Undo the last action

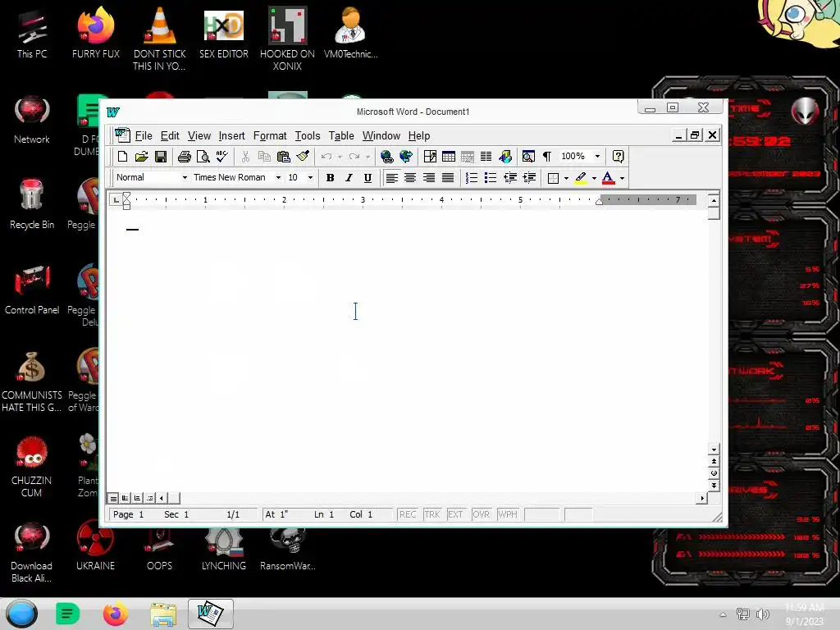[326, 157]
